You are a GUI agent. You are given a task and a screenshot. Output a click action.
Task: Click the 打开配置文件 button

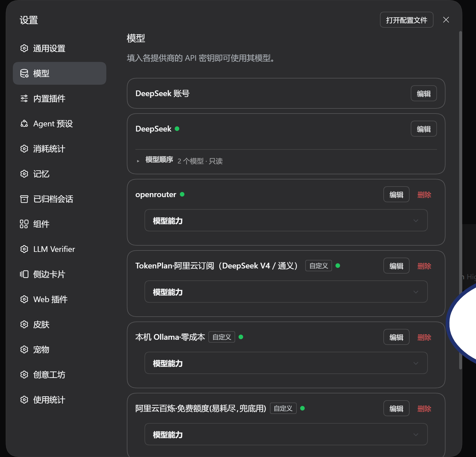point(406,20)
